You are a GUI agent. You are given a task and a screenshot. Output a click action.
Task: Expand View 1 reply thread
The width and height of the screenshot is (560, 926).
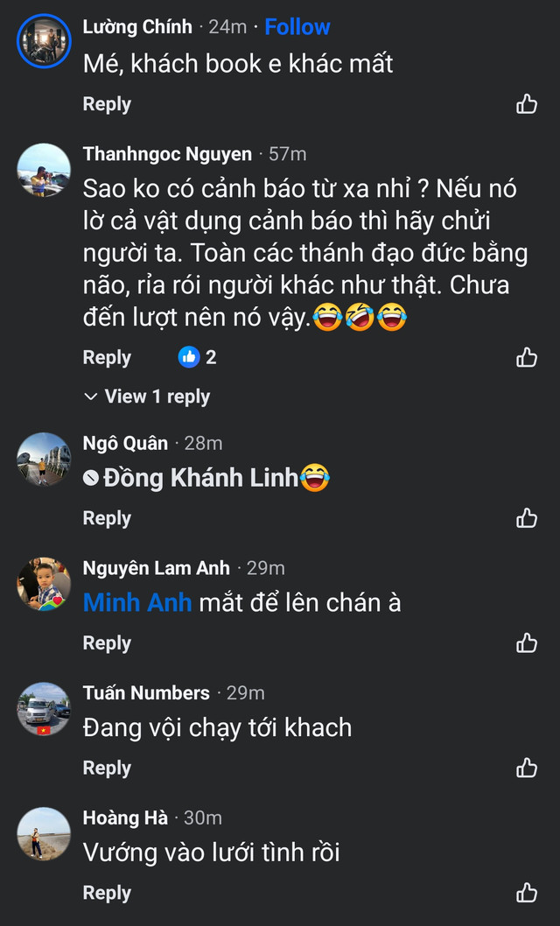click(x=148, y=396)
